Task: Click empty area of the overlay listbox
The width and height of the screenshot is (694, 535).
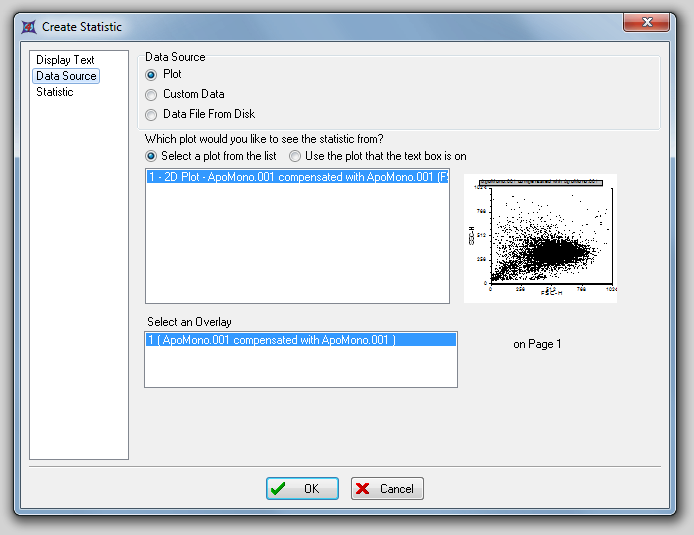Action: (x=301, y=366)
